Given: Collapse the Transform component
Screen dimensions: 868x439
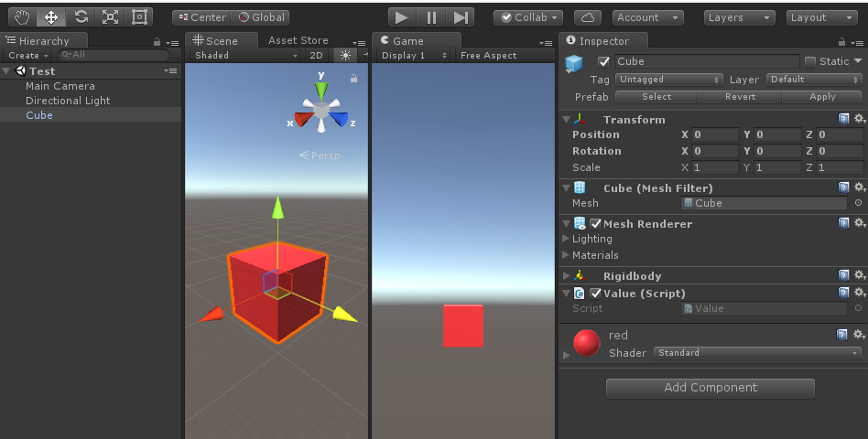Looking at the screenshot, I should (x=566, y=120).
